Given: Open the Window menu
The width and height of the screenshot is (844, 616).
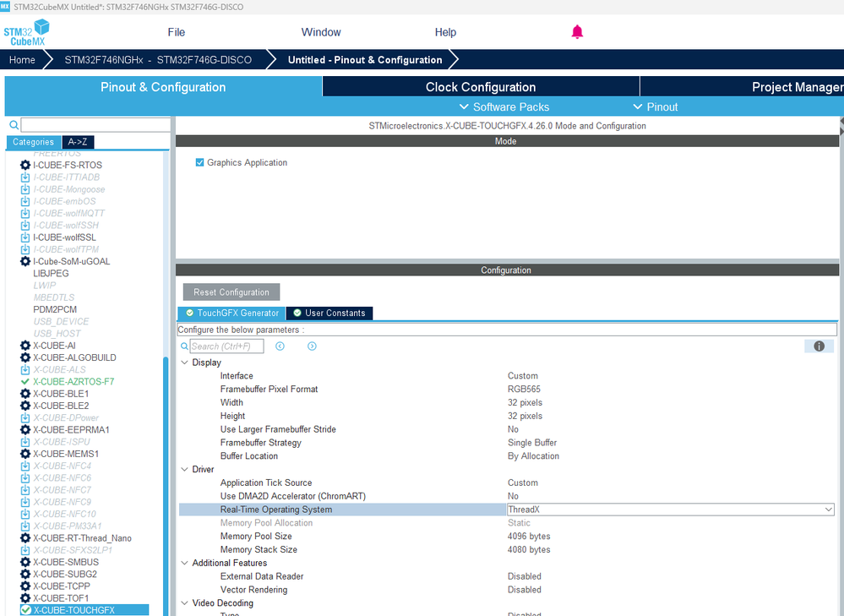Looking at the screenshot, I should tap(321, 32).
